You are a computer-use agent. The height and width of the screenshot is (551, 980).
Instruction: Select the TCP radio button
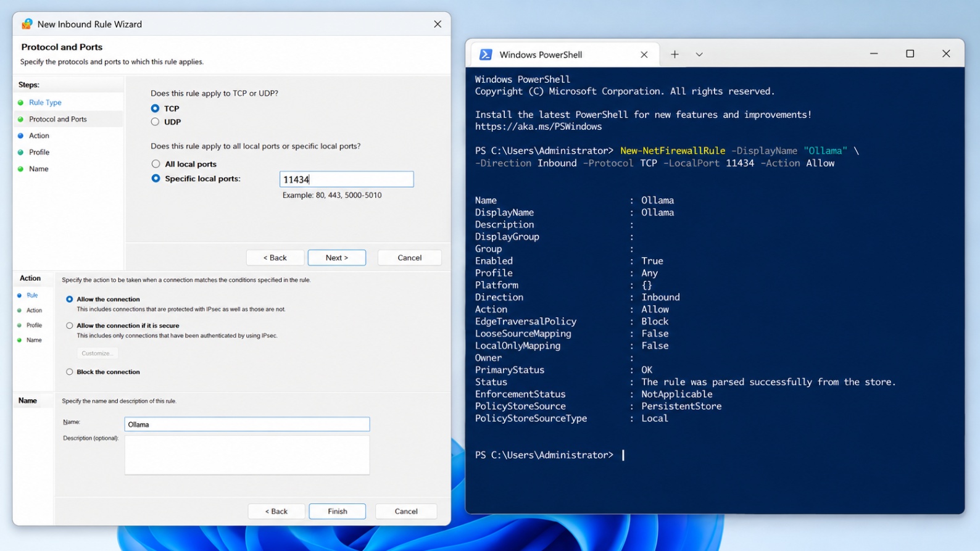coord(155,109)
